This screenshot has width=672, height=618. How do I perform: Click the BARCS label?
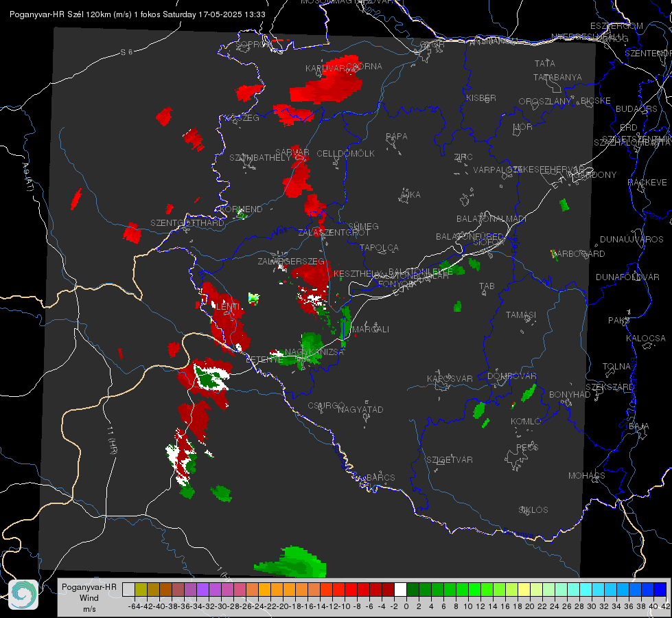point(380,478)
